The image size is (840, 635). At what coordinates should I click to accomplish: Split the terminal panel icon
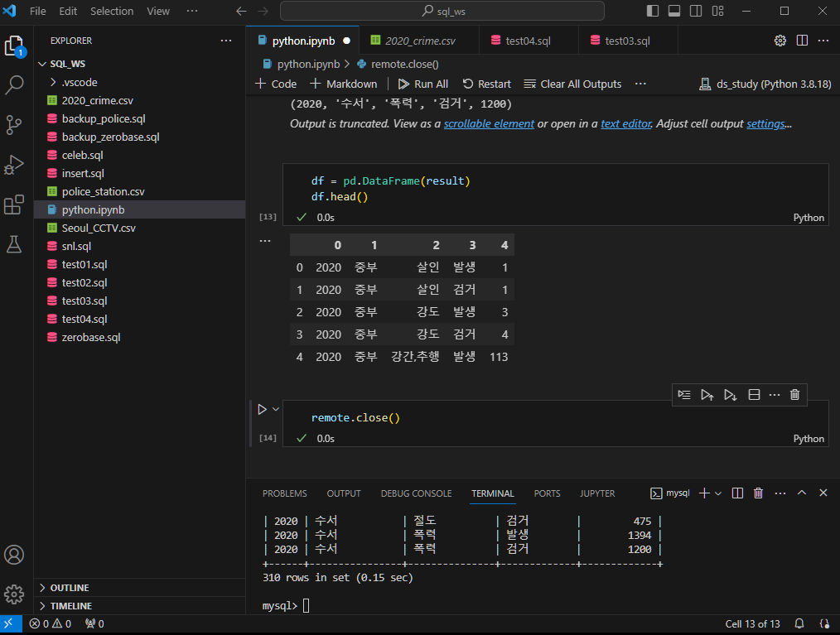pyautogui.click(x=737, y=493)
